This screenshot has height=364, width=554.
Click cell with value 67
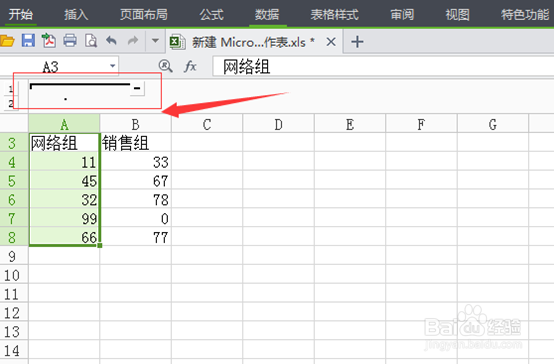pos(136,181)
